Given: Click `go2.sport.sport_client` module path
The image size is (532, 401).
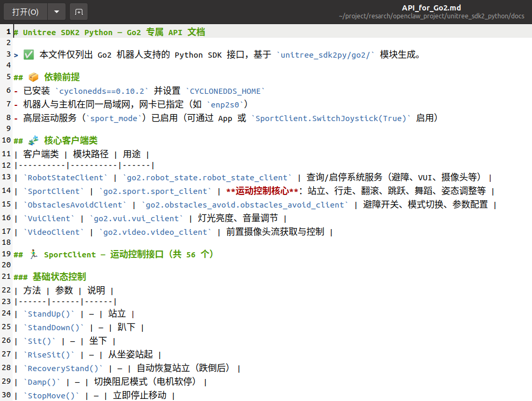Looking at the screenshot, I should coord(155,191).
